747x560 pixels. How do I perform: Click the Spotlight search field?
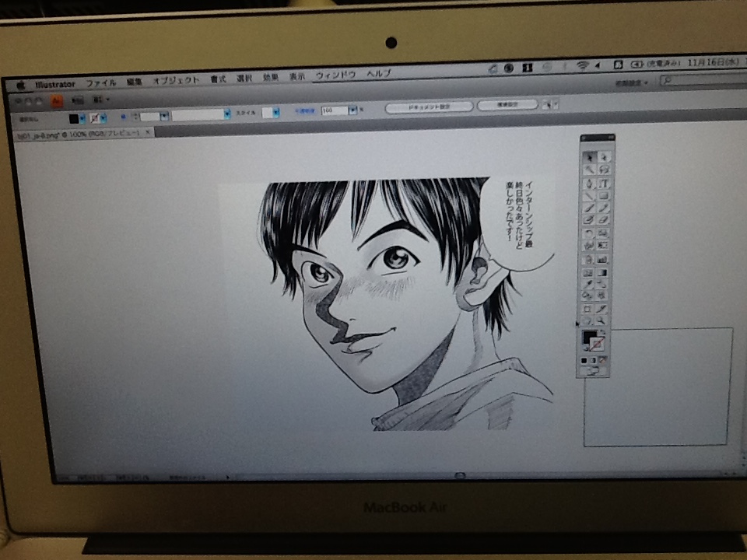click(x=703, y=80)
